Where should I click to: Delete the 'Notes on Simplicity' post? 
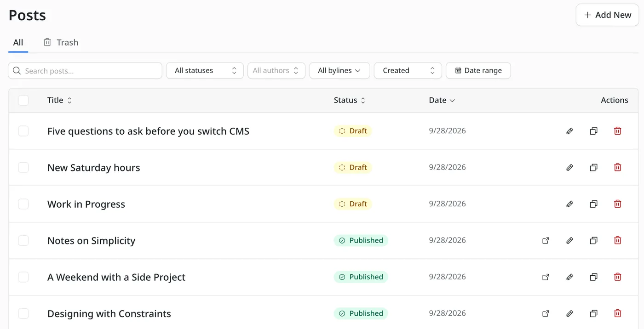(617, 240)
